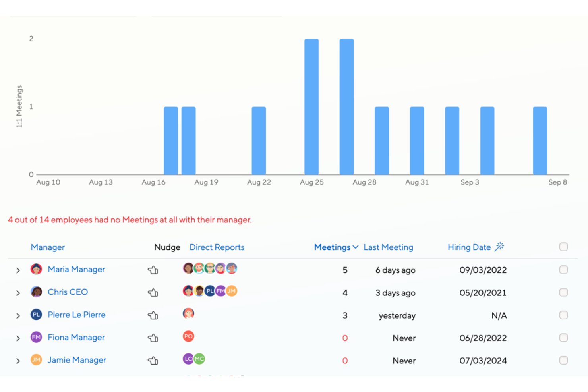Click the first two-meeting bar near Aug 25

(x=311, y=106)
